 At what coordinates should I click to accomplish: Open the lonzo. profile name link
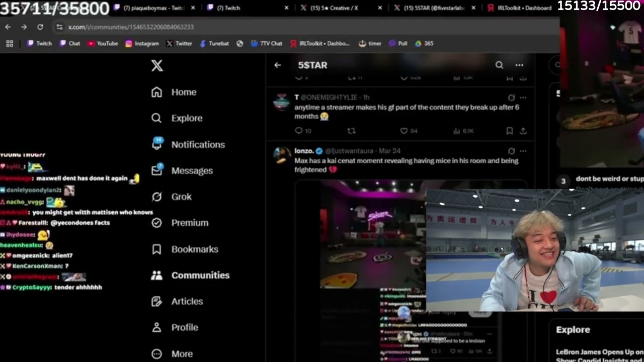click(304, 151)
